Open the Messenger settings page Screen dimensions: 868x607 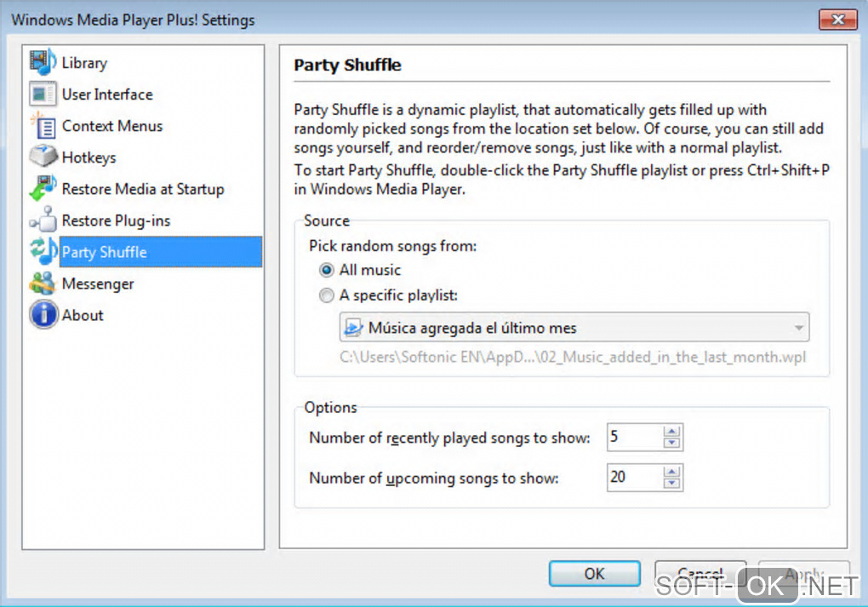pyautogui.click(x=98, y=283)
